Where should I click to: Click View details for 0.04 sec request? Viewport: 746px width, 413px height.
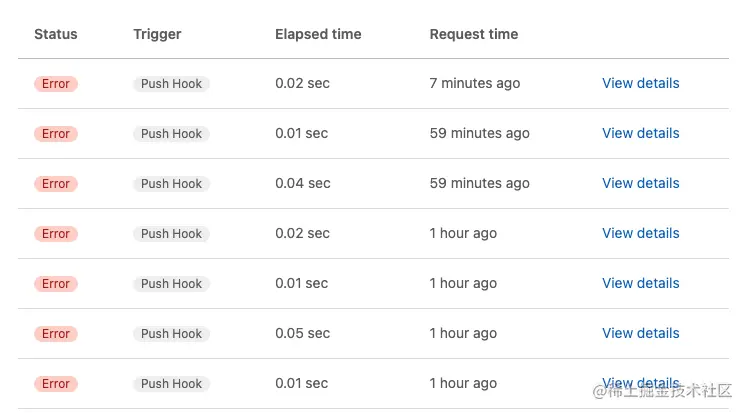click(640, 183)
